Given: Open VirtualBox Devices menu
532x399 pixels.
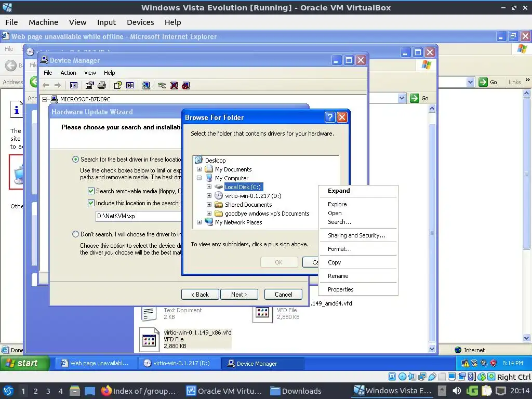Looking at the screenshot, I should (x=140, y=22).
